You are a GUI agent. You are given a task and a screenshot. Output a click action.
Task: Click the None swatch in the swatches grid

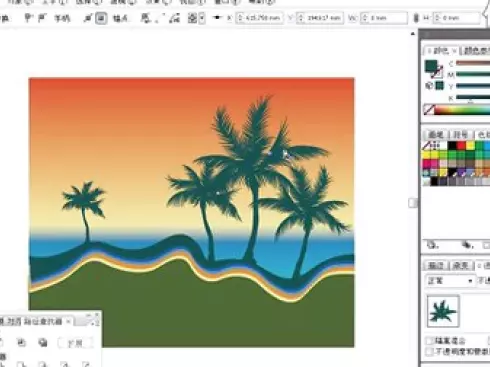(426, 146)
